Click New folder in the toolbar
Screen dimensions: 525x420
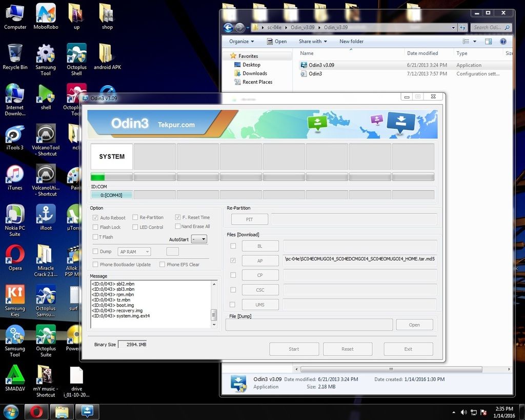(351, 42)
